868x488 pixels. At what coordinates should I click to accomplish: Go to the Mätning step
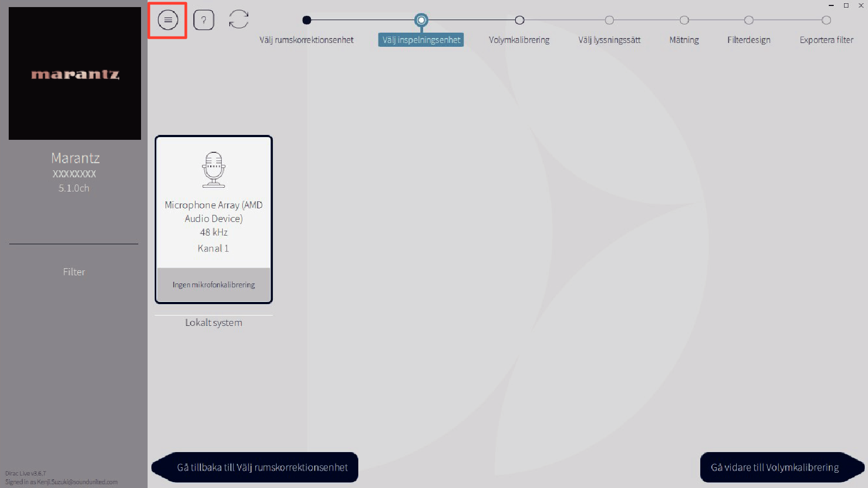(684, 40)
